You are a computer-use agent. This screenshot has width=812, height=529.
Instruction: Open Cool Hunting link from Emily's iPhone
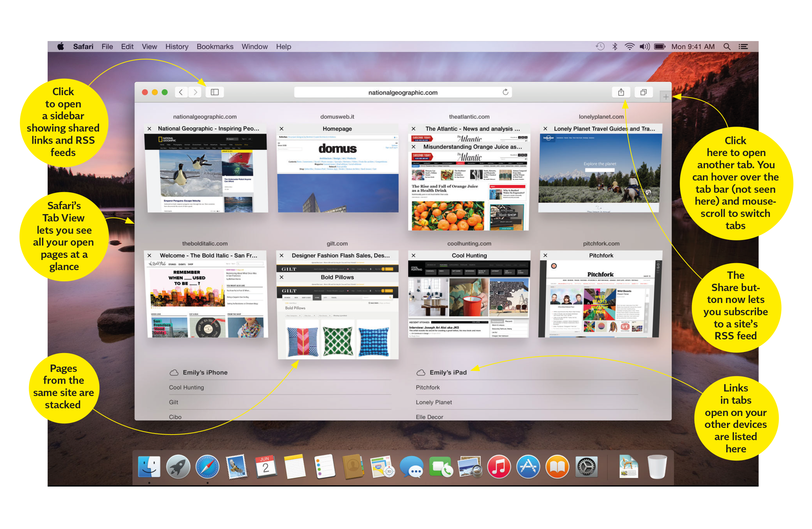tap(187, 387)
